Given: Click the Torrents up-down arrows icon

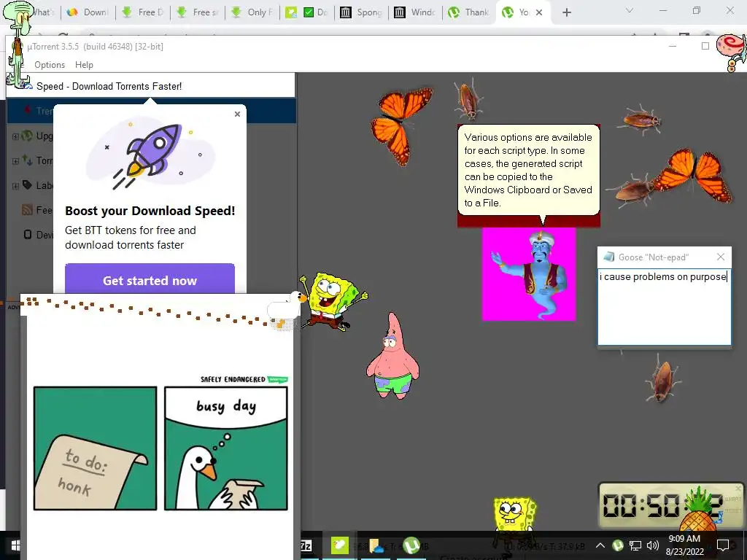Looking at the screenshot, I should tap(27, 160).
